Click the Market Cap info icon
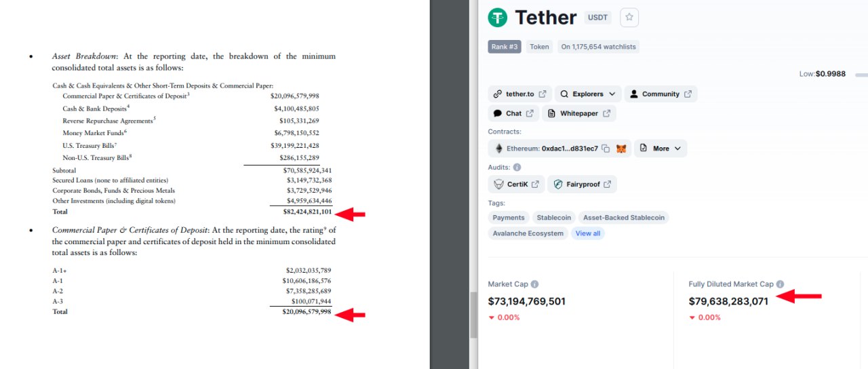 tap(534, 284)
